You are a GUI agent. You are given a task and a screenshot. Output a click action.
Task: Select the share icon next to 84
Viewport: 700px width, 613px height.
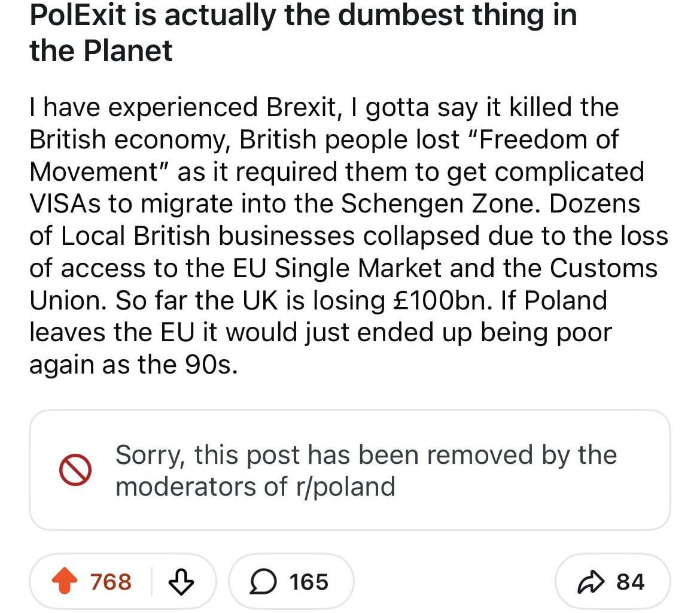click(591, 579)
